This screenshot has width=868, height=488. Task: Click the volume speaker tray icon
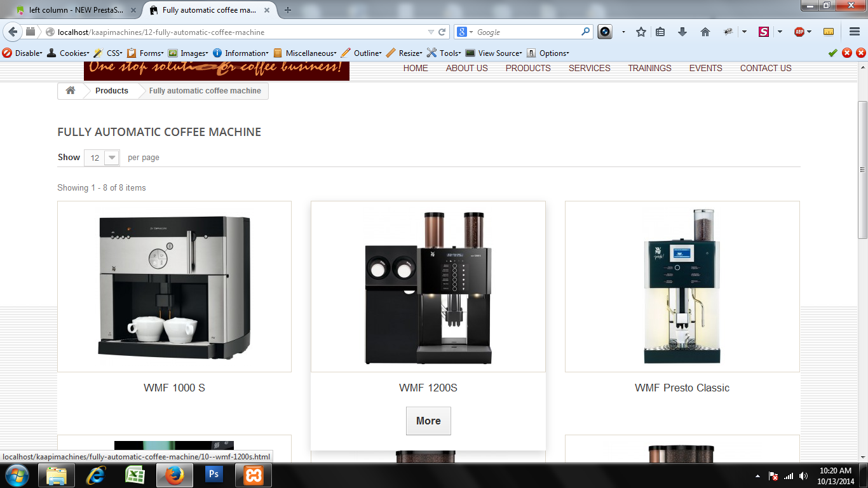click(804, 476)
